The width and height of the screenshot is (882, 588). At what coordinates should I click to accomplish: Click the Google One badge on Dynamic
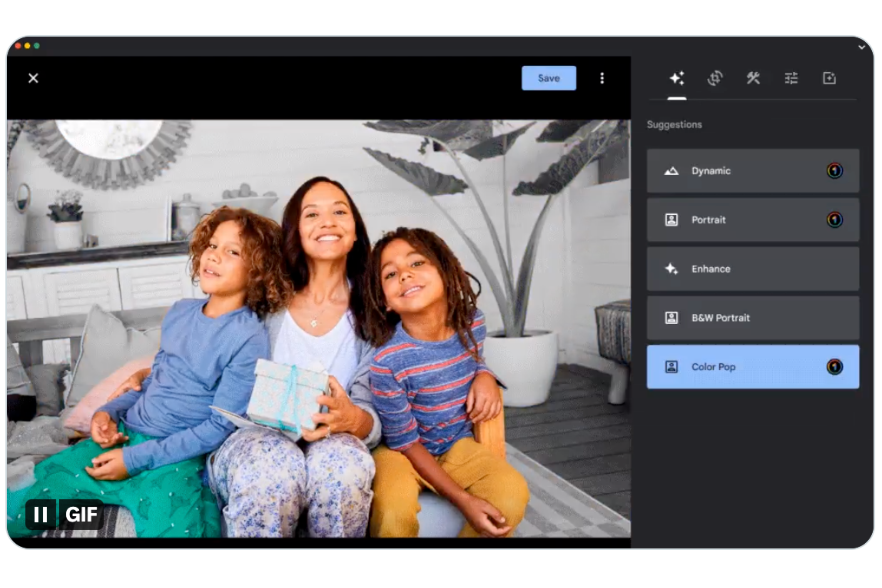[834, 171]
